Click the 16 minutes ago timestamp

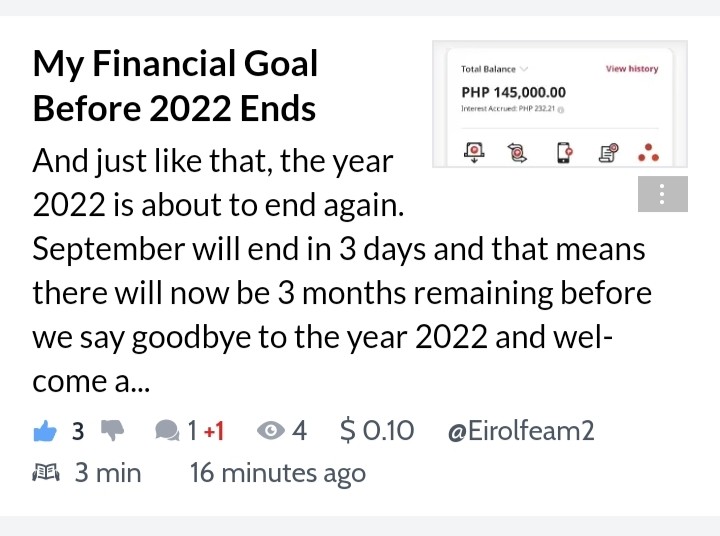tap(278, 473)
